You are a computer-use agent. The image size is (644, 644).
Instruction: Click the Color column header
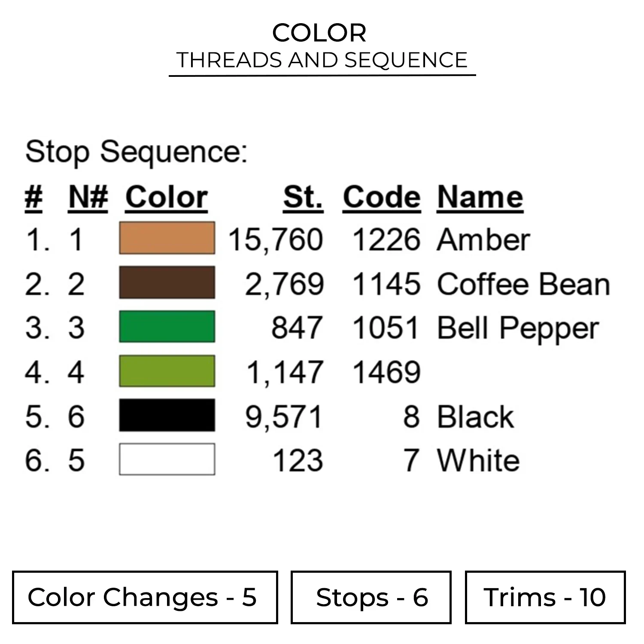click(167, 197)
